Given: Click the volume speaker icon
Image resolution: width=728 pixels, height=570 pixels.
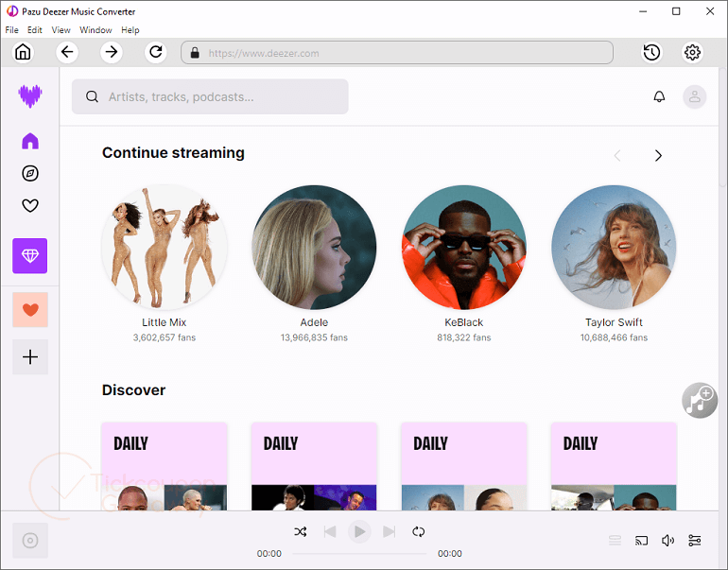Looking at the screenshot, I should click(667, 541).
